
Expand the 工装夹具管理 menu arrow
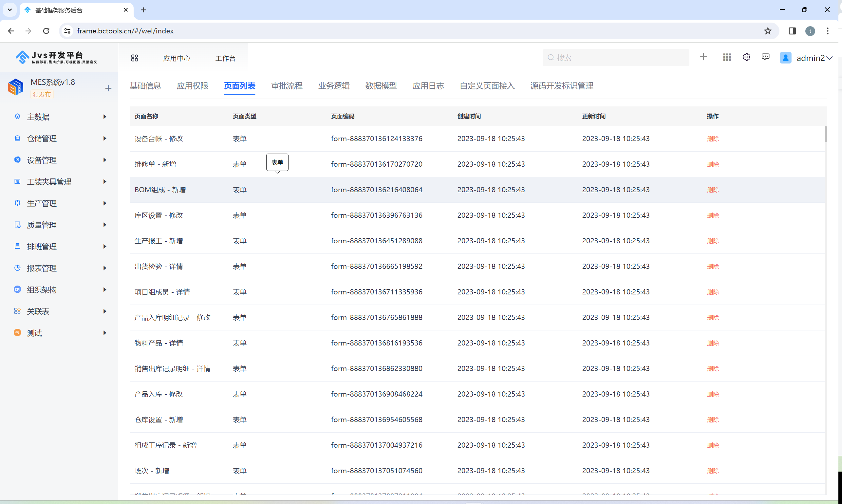[104, 182]
